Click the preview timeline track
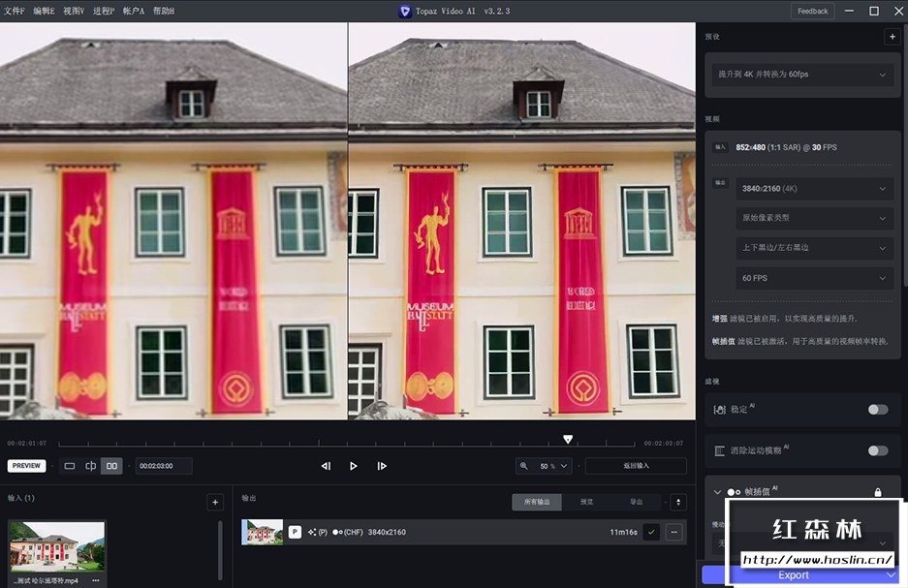 coord(346,445)
